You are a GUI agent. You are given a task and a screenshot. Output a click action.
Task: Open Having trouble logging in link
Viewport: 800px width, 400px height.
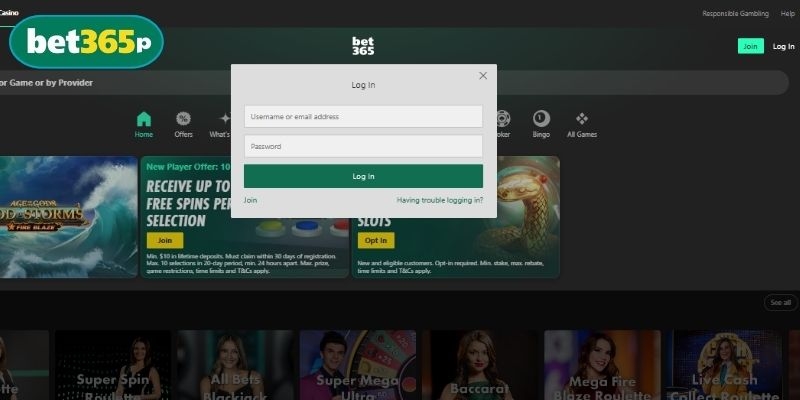440,200
